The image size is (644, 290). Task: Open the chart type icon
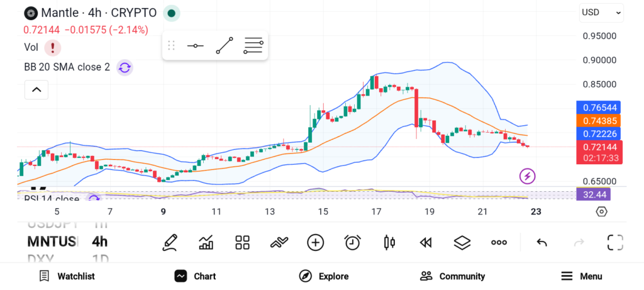click(206, 242)
